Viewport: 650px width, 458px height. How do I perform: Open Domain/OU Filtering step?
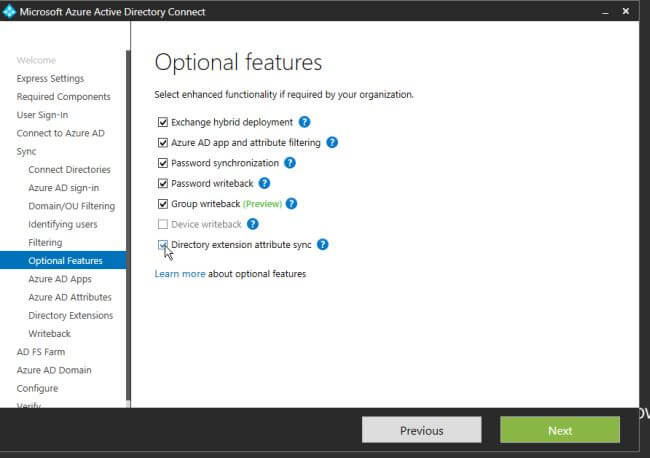click(x=71, y=206)
